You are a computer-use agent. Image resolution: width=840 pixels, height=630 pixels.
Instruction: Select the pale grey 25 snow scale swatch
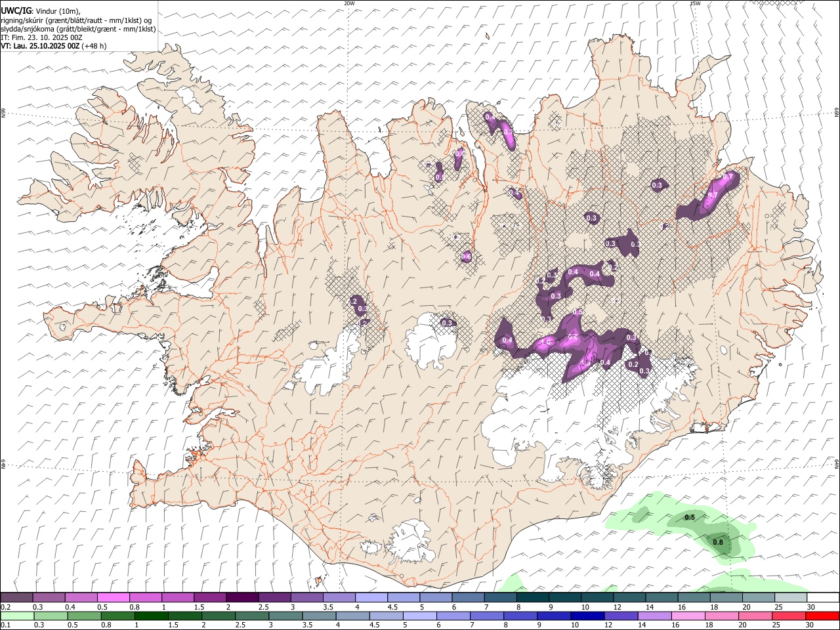tap(791, 598)
